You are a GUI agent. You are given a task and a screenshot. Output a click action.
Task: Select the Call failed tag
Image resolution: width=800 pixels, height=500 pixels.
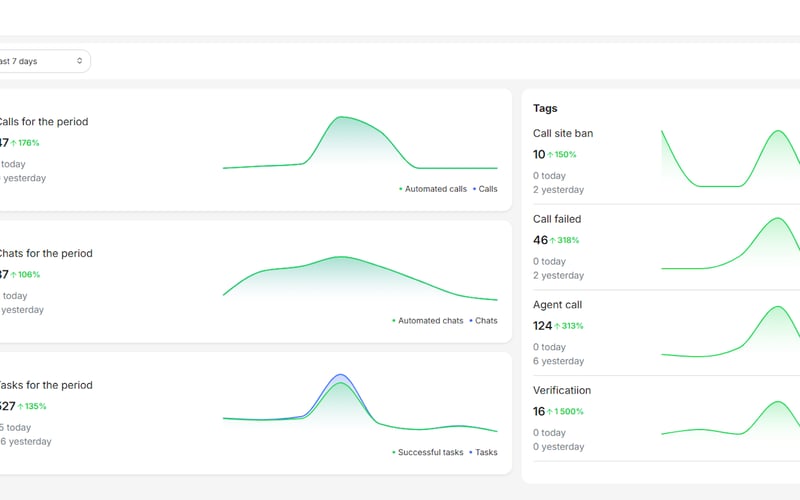coord(557,219)
